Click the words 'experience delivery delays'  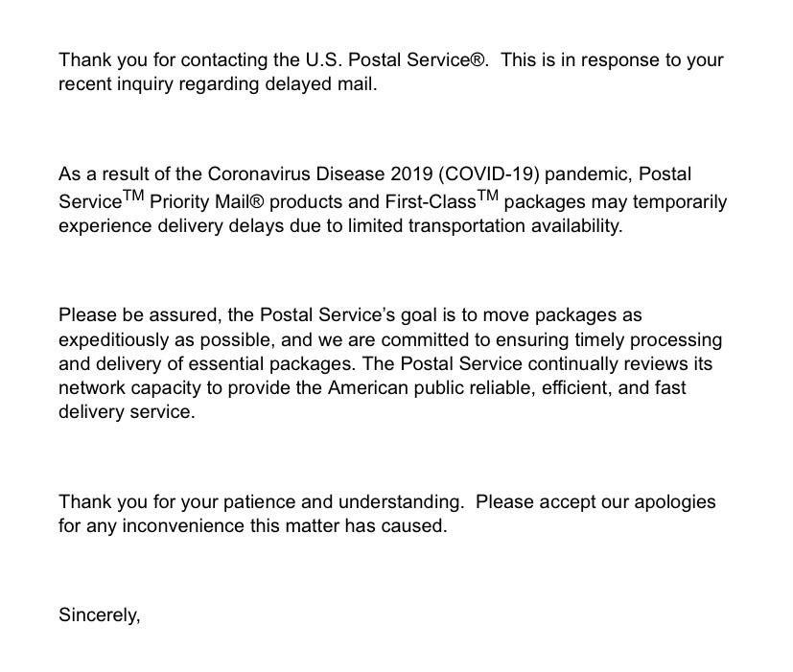click(x=172, y=226)
